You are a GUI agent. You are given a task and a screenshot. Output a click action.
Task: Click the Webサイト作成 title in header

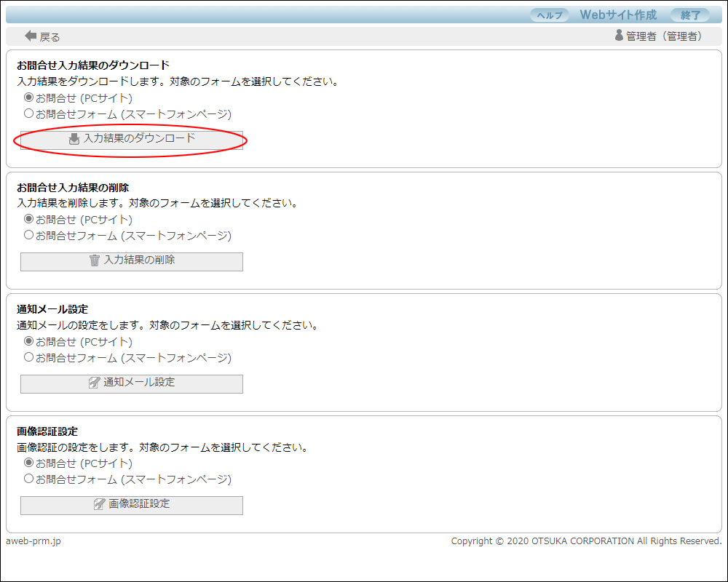(617, 15)
